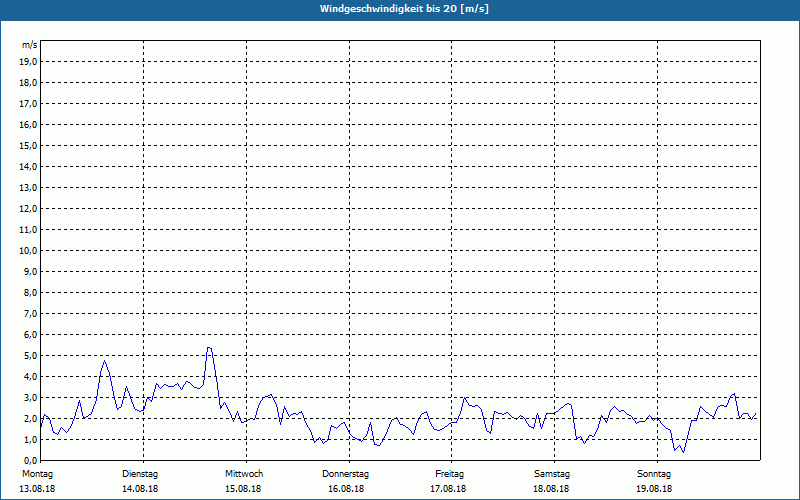The image size is (800, 500).
Task: Click the 'Montag' day label
Action: click(37, 474)
